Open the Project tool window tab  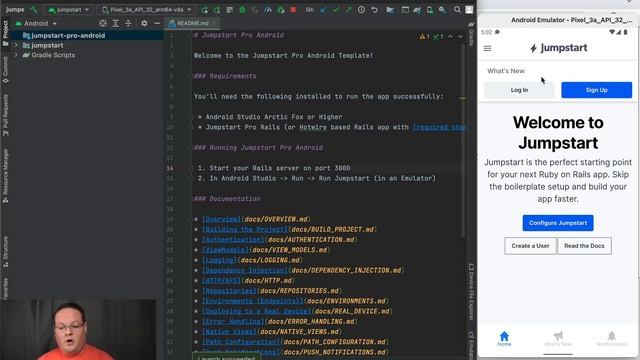click(x=5, y=33)
